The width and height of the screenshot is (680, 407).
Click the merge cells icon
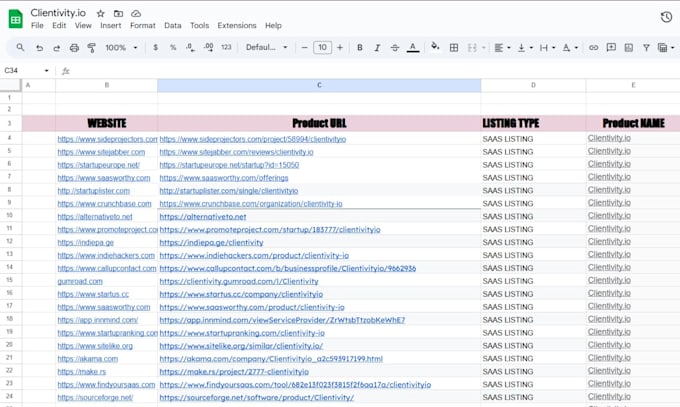pos(472,47)
